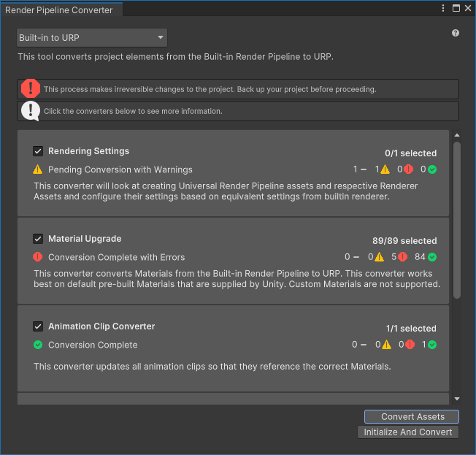Viewport: 476px width, 455px height.
Task: Toggle the Animation Clip Converter checkbox
Action: (38, 326)
